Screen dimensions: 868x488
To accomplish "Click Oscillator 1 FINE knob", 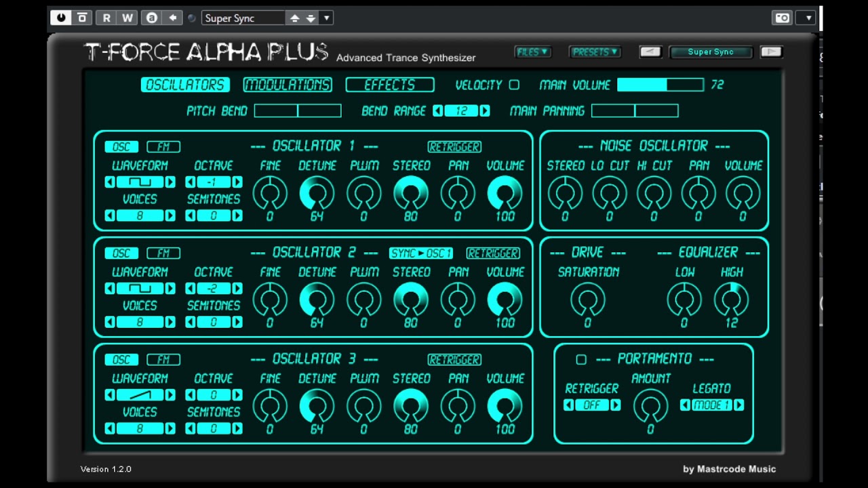I will tap(270, 193).
